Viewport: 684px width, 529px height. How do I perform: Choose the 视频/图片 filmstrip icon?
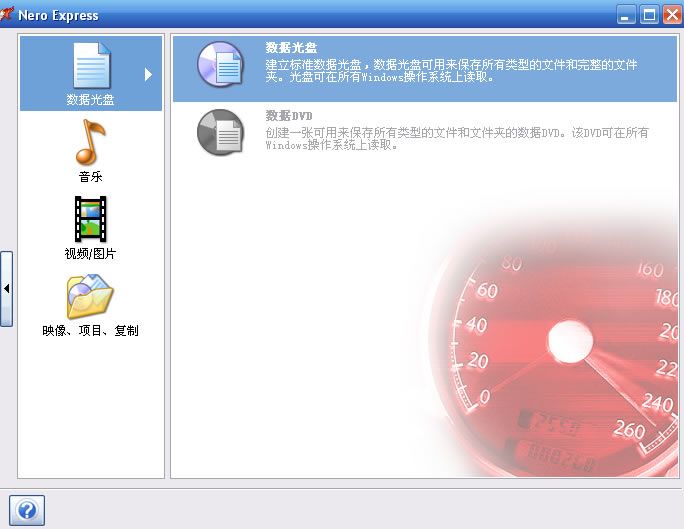coord(90,219)
